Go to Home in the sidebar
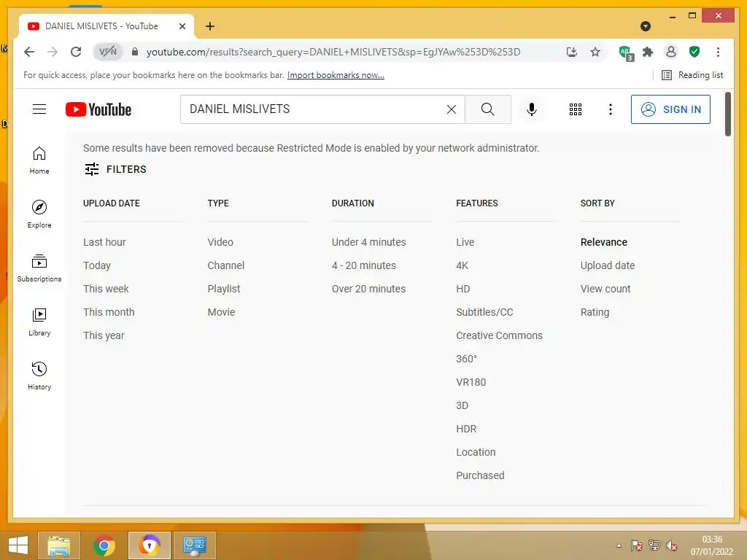The image size is (747, 560). pos(39,160)
